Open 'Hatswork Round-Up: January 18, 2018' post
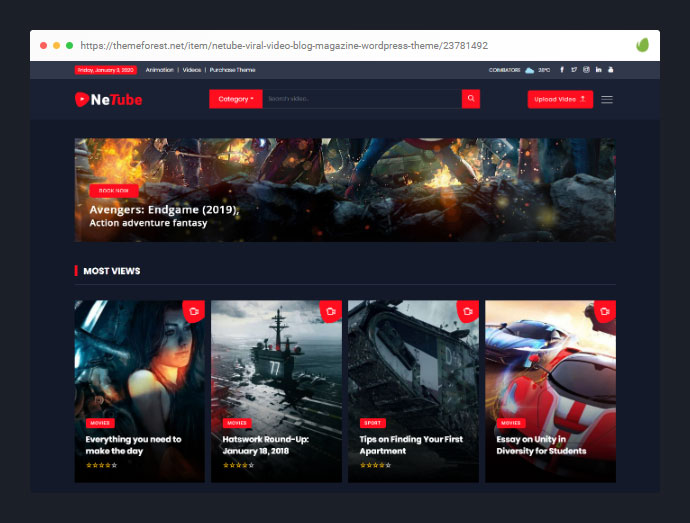Viewport: 690px width, 523px height. pyautogui.click(x=265, y=445)
